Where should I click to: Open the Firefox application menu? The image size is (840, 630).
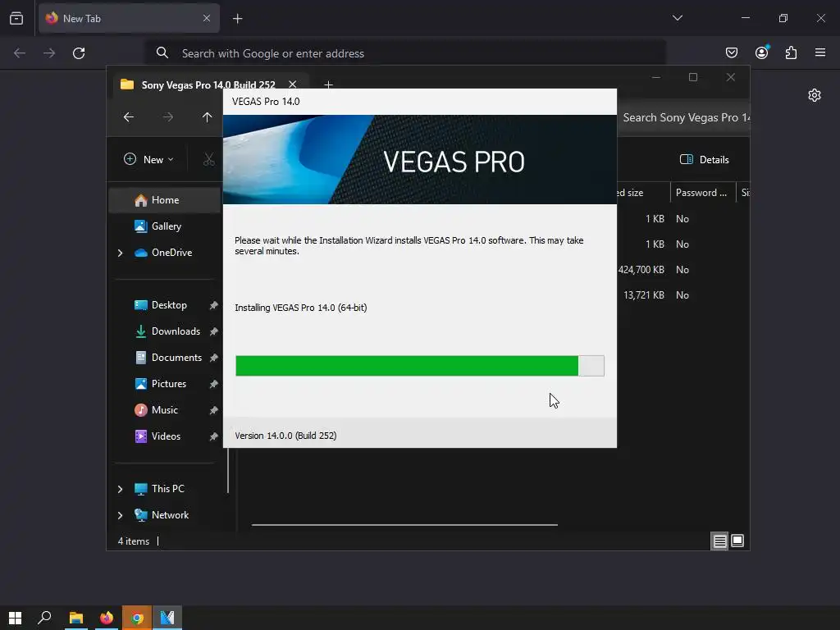(820, 52)
